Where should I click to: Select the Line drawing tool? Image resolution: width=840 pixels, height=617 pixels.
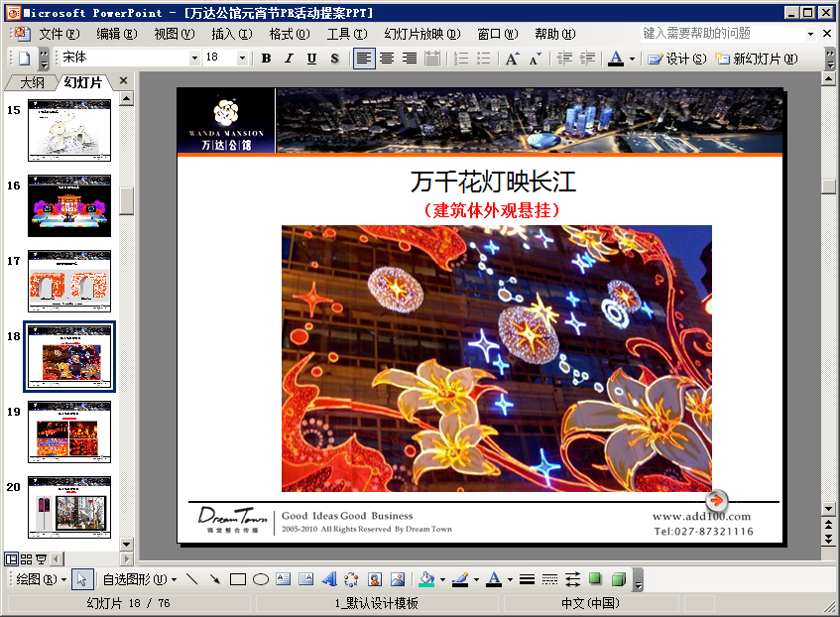(x=191, y=579)
